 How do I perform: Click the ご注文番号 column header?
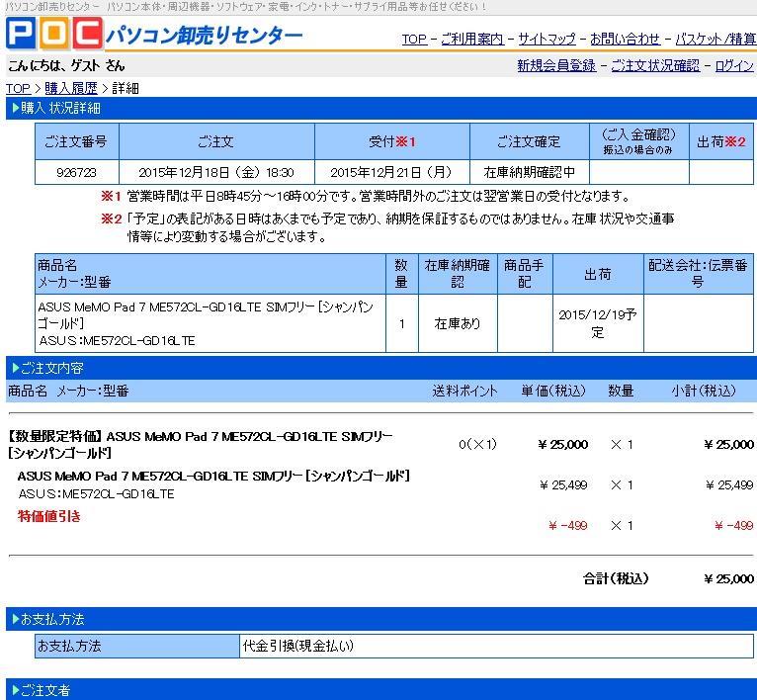pos(77,141)
